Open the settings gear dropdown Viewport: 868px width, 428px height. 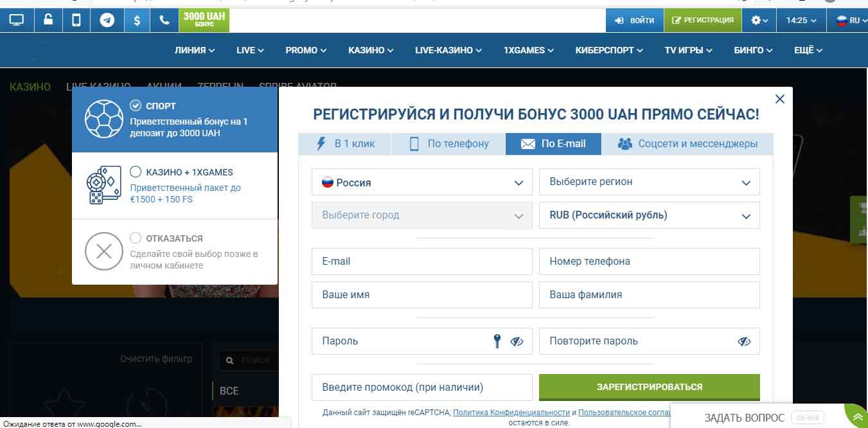coord(759,21)
